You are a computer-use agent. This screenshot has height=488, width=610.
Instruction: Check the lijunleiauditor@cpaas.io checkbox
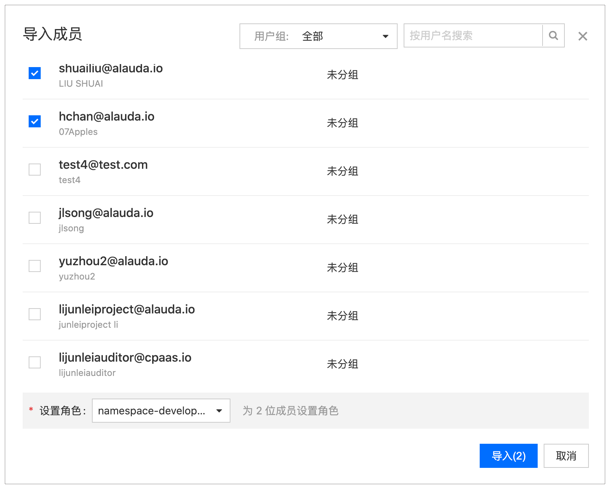coord(35,362)
